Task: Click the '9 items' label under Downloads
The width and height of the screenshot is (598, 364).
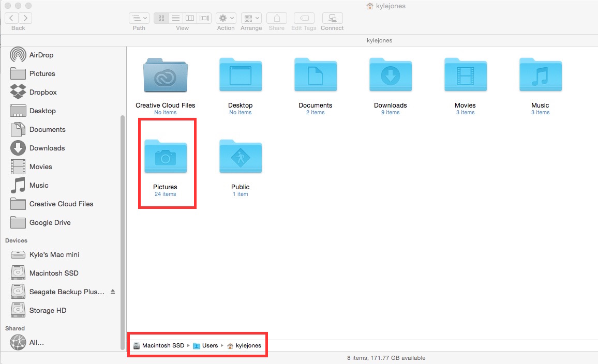Action: pyautogui.click(x=390, y=112)
